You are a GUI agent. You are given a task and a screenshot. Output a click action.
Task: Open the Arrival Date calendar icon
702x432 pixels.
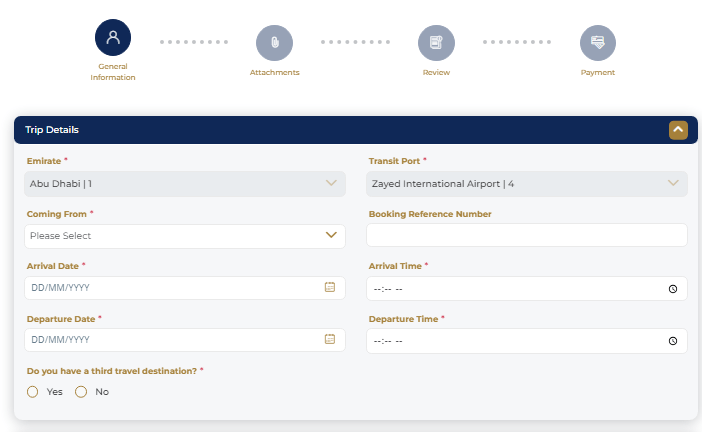point(330,288)
